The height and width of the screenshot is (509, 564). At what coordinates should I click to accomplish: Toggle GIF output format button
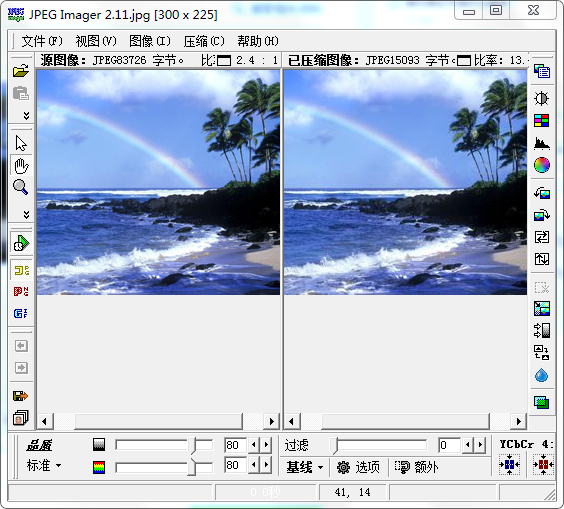[x=21, y=313]
